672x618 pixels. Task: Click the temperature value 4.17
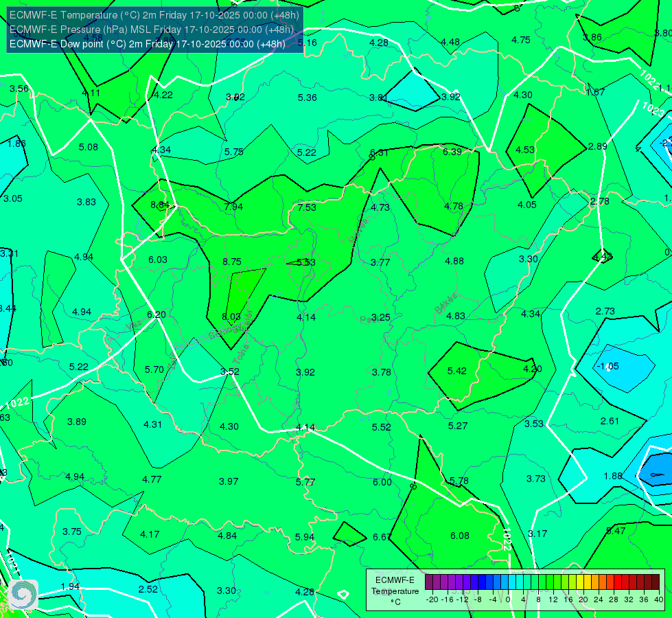click(x=150, y=534)
